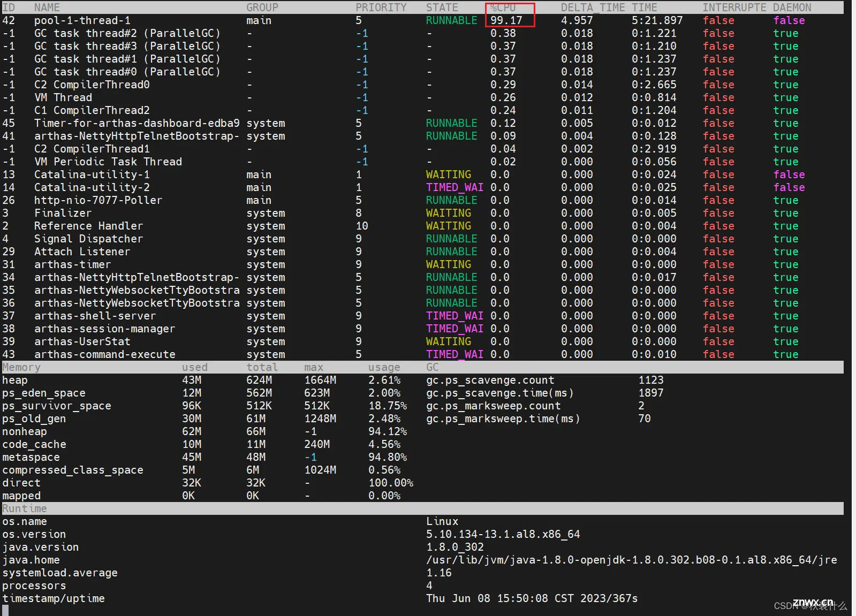
Task: Click the ps_survivor_space row label
Action: (x=57, y=406)
